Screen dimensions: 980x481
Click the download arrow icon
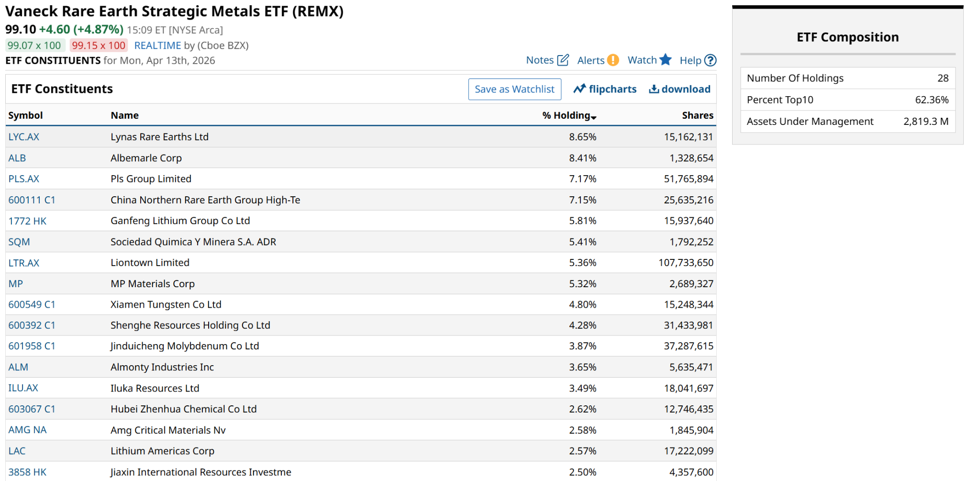[654, 89]
